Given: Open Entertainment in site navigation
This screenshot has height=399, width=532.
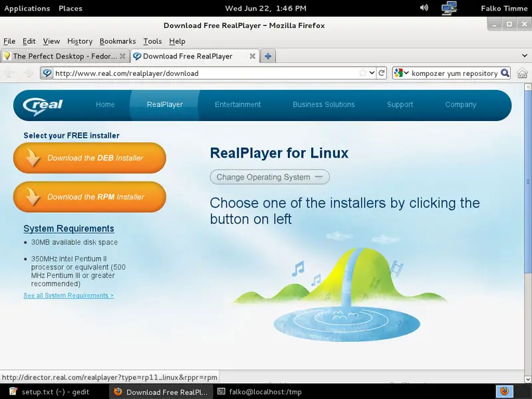Looking at the screenshot, I should coord(238,104).
